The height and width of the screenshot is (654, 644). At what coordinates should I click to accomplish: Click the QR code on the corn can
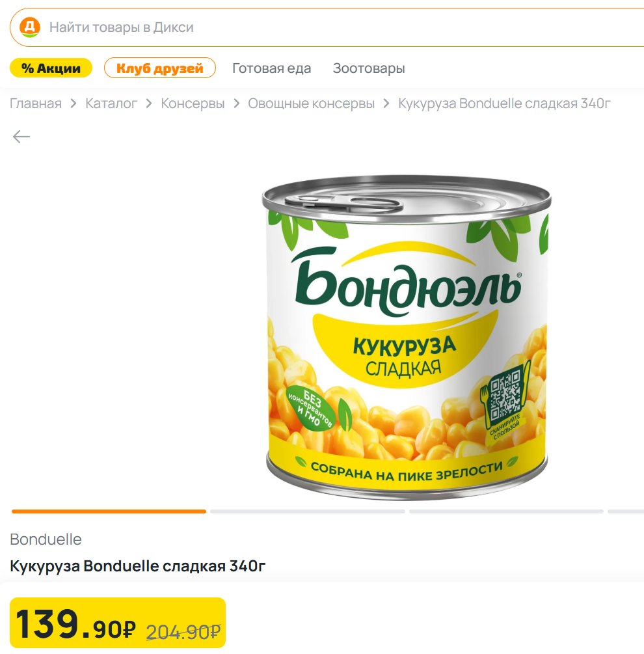503,396
